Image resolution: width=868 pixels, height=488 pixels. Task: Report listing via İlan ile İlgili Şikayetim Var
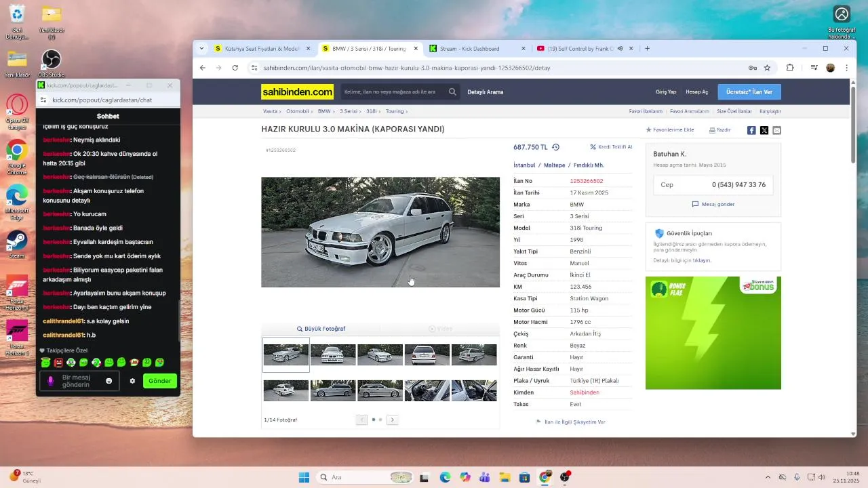point(570,422)
